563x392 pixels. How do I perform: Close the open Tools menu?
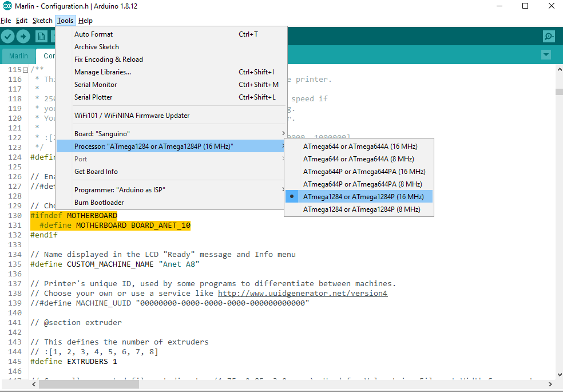tap(65, 21)
